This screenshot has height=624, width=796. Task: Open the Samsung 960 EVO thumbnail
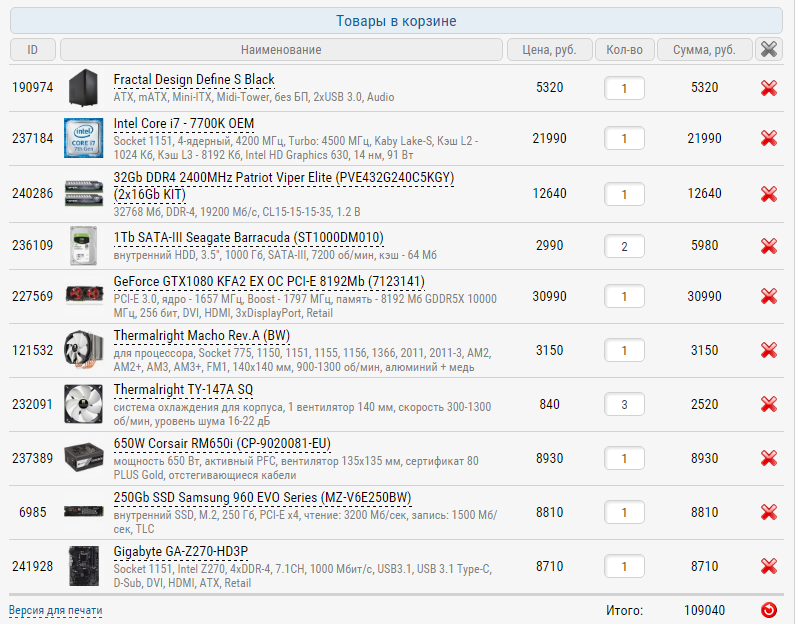pyautogui.click(x=84, y=511)
